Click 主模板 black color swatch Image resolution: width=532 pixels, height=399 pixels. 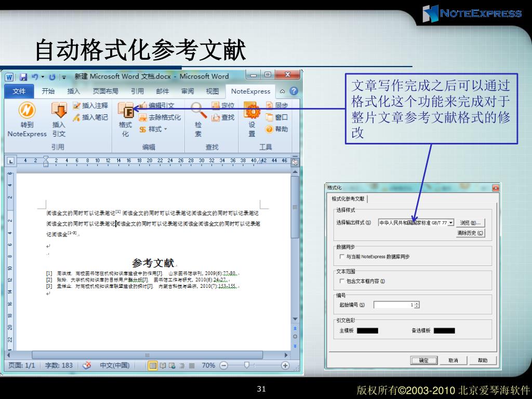point(367,330)
